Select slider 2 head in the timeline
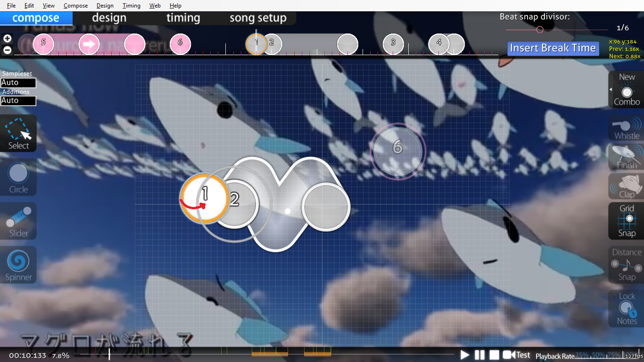 click(x=272, y=44)
